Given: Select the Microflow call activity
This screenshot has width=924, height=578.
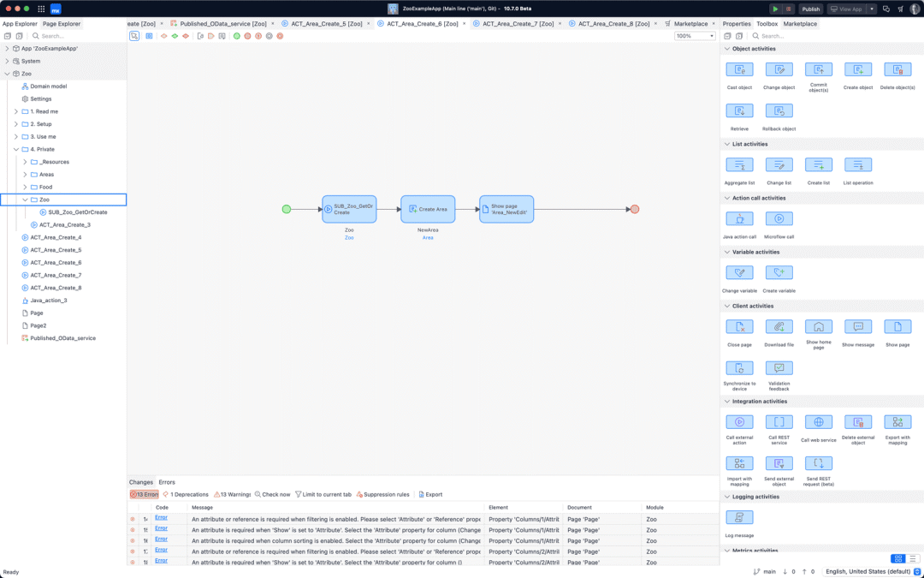Looking at the screenshot, I should pyautogui.click(x=779, y=218).
